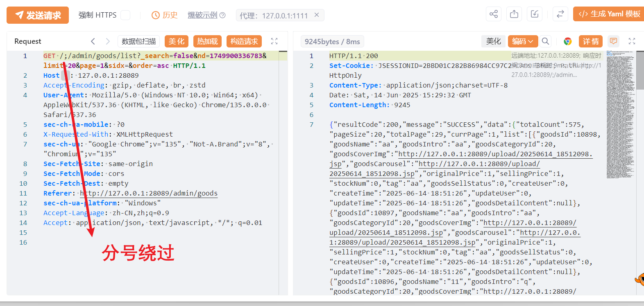
Task: Open the 历史 history list
Action: click(x=165, y=15)
